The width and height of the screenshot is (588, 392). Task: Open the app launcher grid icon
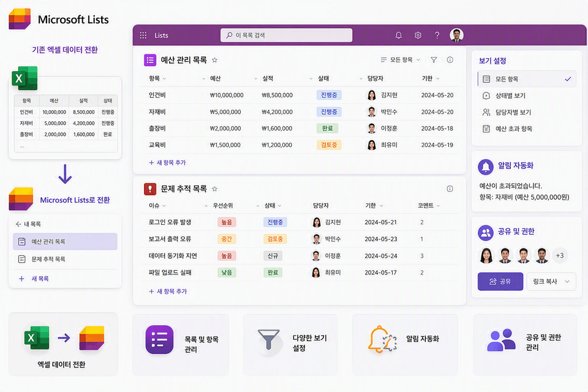pos(143,36)
